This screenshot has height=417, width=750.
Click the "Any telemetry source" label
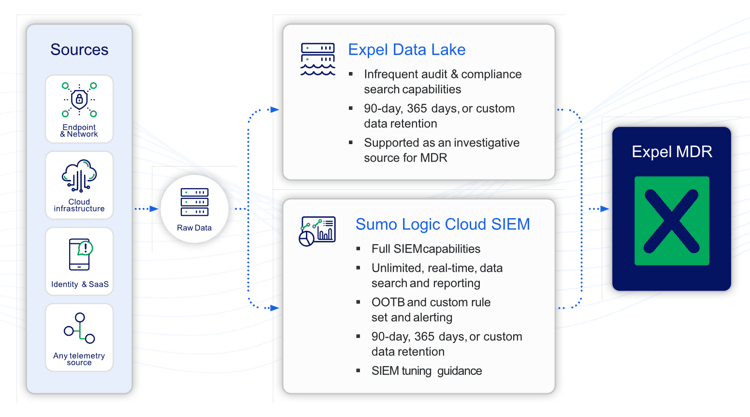pos(79,359)
